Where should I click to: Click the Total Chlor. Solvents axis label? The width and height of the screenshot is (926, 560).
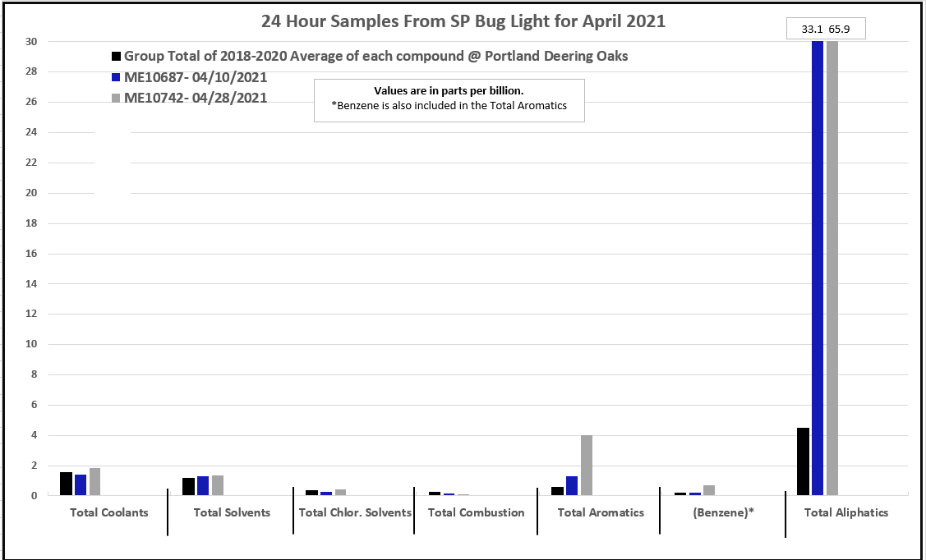(x=354, y=513)
